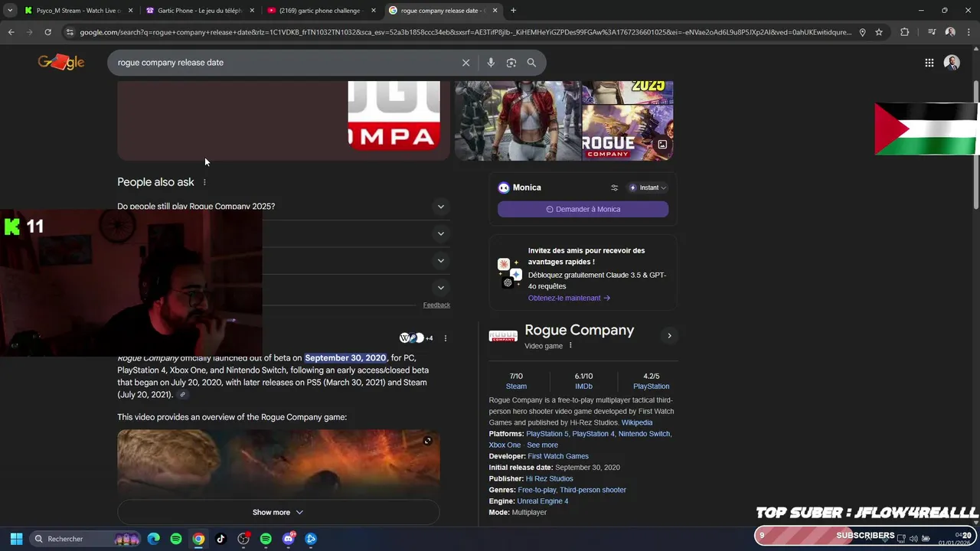Click See more platforms link
The height and width of the screenshot is (551, 980).
tap(542, 445)
